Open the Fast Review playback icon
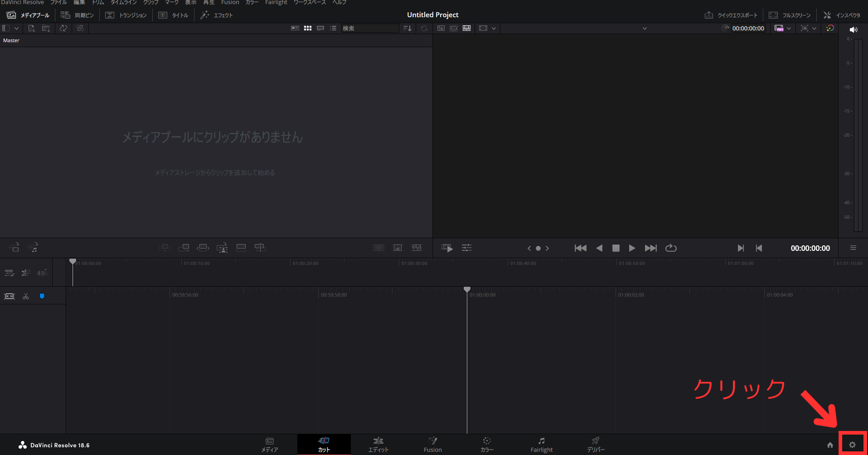Screen dimensions: 868x455 (x=446, y=248)
